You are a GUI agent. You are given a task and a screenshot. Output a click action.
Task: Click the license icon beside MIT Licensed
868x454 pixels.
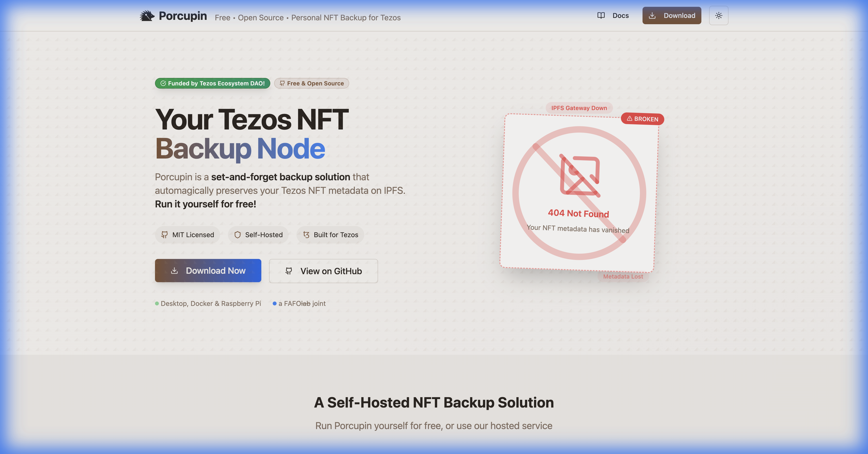165,235
